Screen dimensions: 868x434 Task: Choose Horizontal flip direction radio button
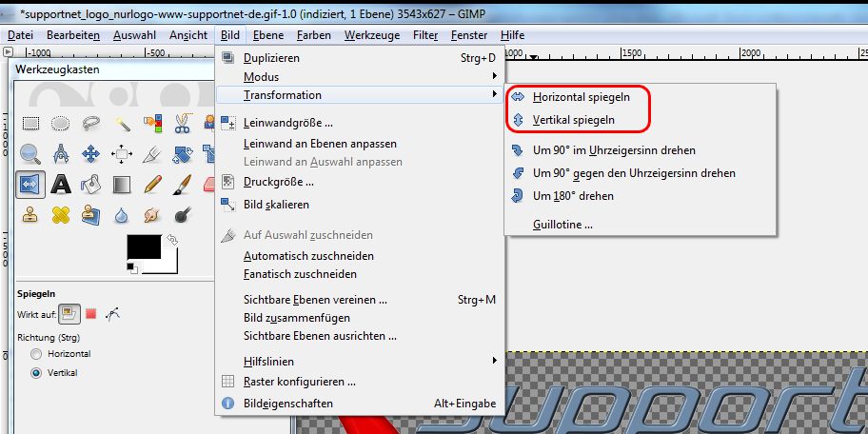pyautogui.click(x=36, y=354)
